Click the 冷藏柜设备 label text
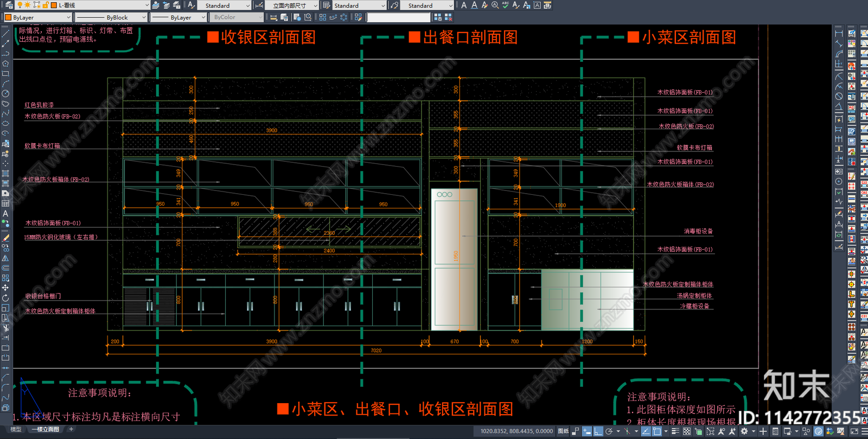Viewport: 868px width, 439px height. (695, 306)
